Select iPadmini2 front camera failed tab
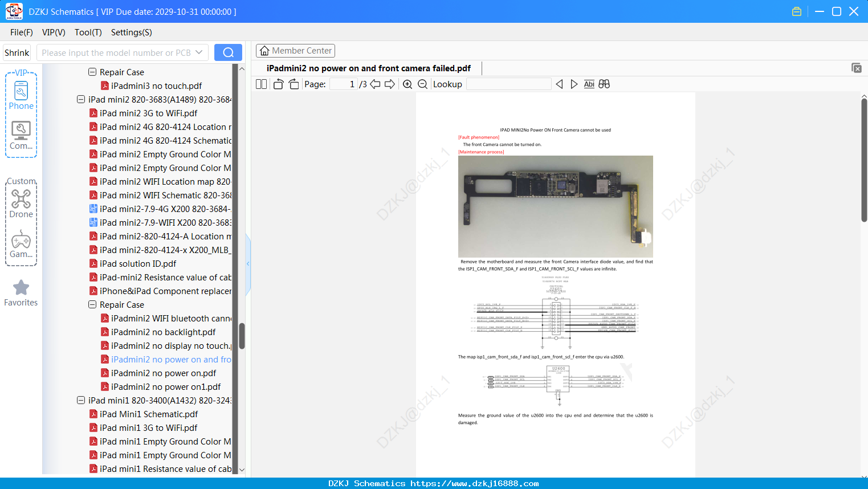 [369, 68]
